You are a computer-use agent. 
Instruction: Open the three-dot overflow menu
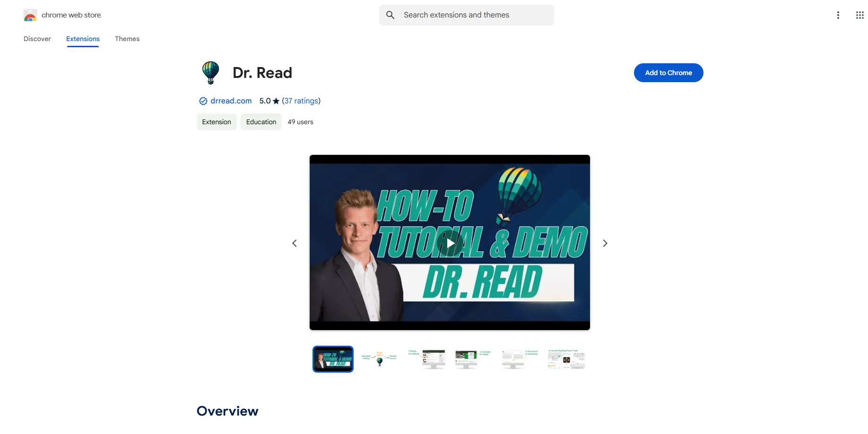838,15
